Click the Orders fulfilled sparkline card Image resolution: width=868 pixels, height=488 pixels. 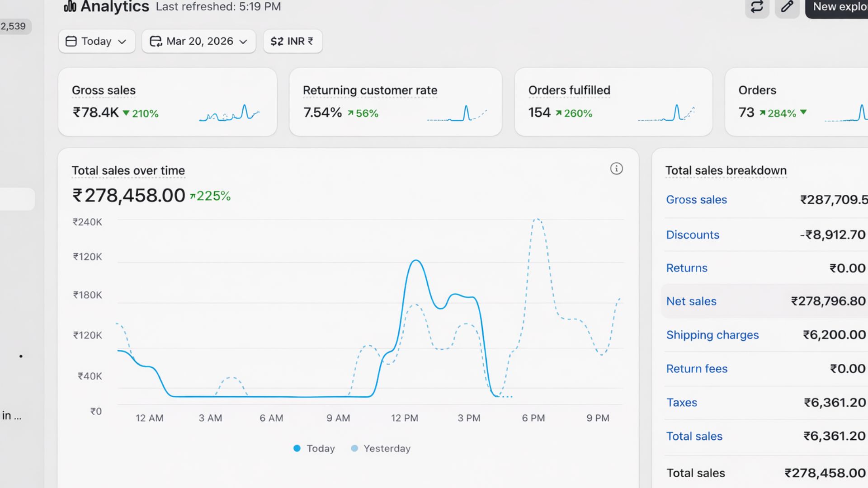click(665, 113)
